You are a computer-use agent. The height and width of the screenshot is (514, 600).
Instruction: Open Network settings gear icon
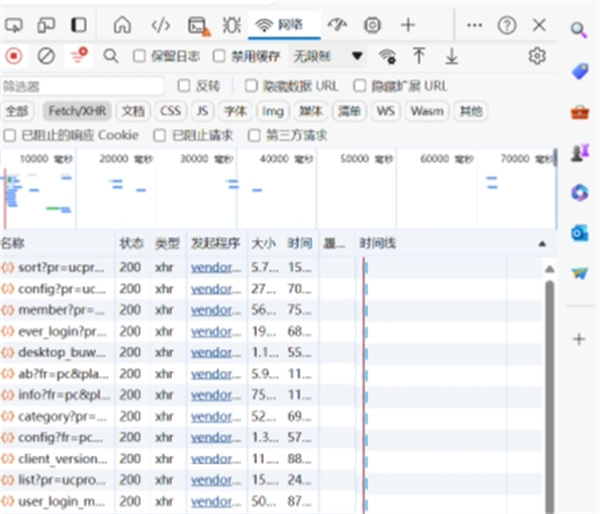(x=537, y=56)
